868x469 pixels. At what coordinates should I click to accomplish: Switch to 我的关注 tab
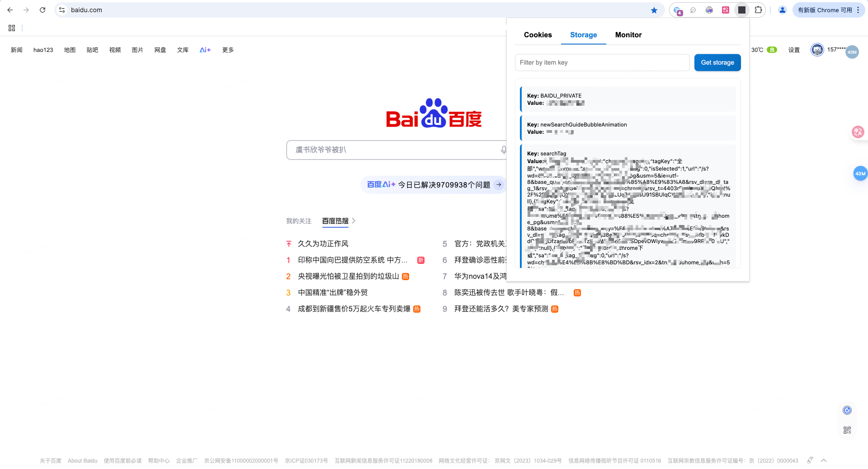tap(299, 221)
